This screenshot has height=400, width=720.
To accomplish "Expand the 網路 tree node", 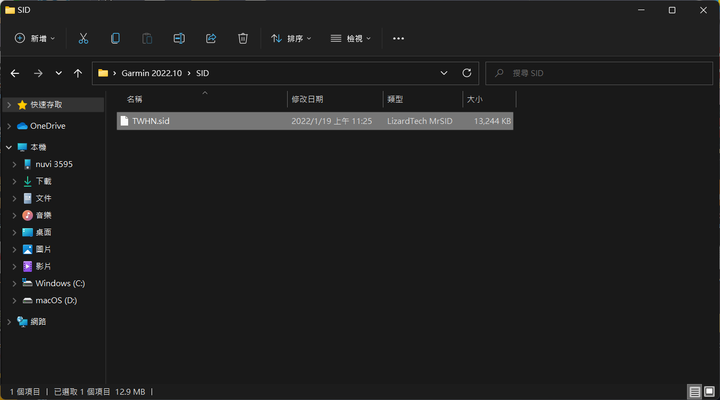I will tap(9, 322).
